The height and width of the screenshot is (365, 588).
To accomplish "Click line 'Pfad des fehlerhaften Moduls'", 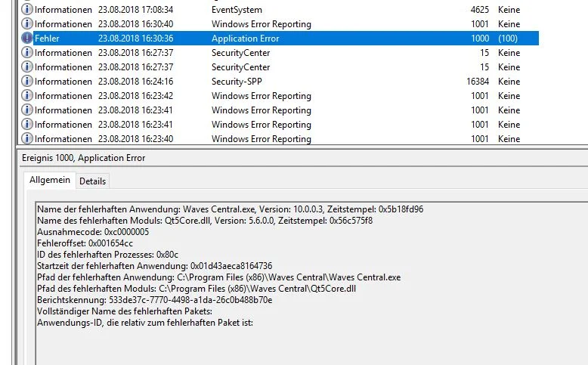I will tap(197, 289).
